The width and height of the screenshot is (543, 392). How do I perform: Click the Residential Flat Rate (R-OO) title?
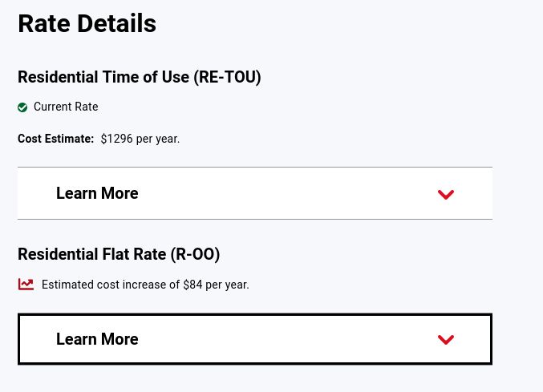click(119, 254)
